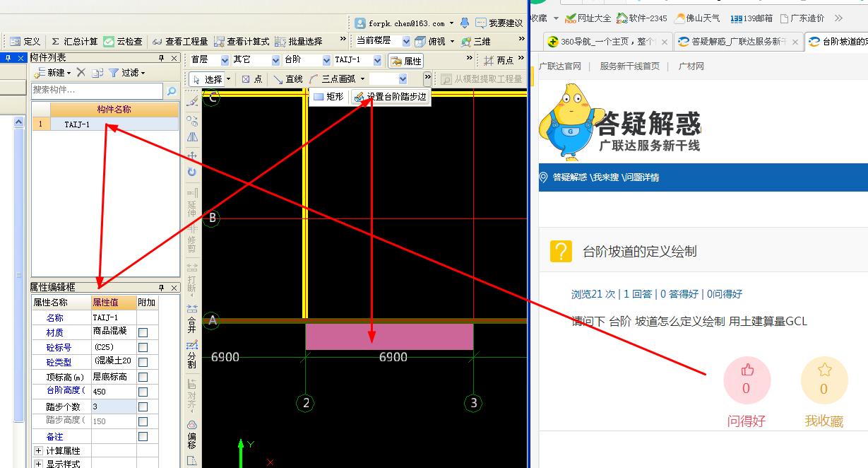Select the 两点 two-point tool
This screenshot has height=468, width=868.
point(499,61)
